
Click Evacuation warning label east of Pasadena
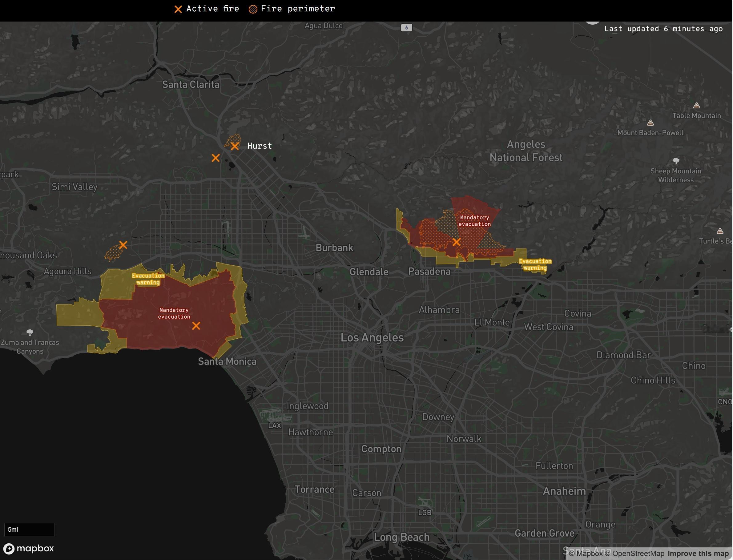535,264
